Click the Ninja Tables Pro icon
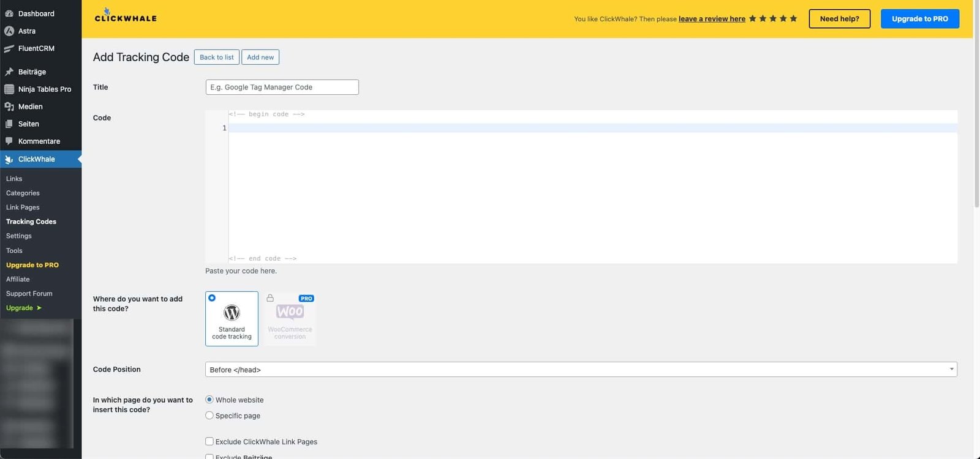980x459 pixels. pyautogui.click(x=9, y=89)
